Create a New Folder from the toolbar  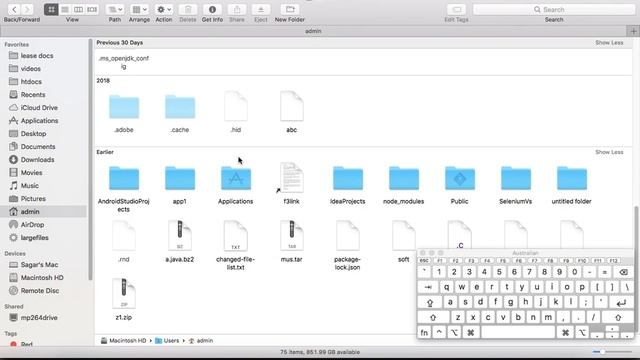click(x=290, y=9)
